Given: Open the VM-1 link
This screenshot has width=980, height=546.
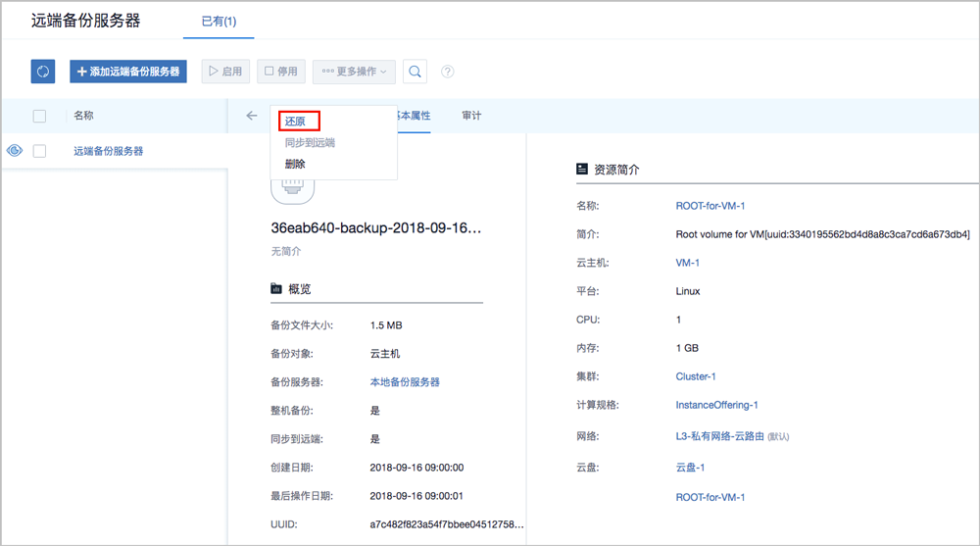Looking at the screenshot, I should (x=688, y=263).
